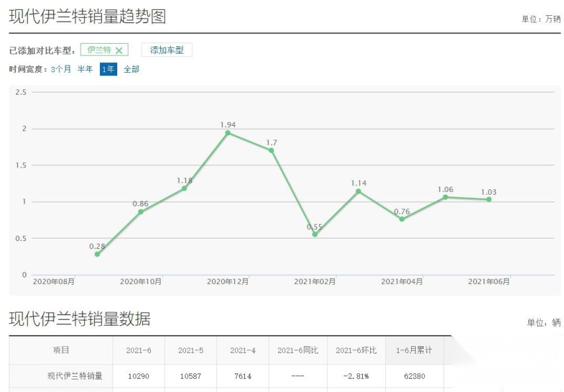Click the 1.94 peak data point

228,132
